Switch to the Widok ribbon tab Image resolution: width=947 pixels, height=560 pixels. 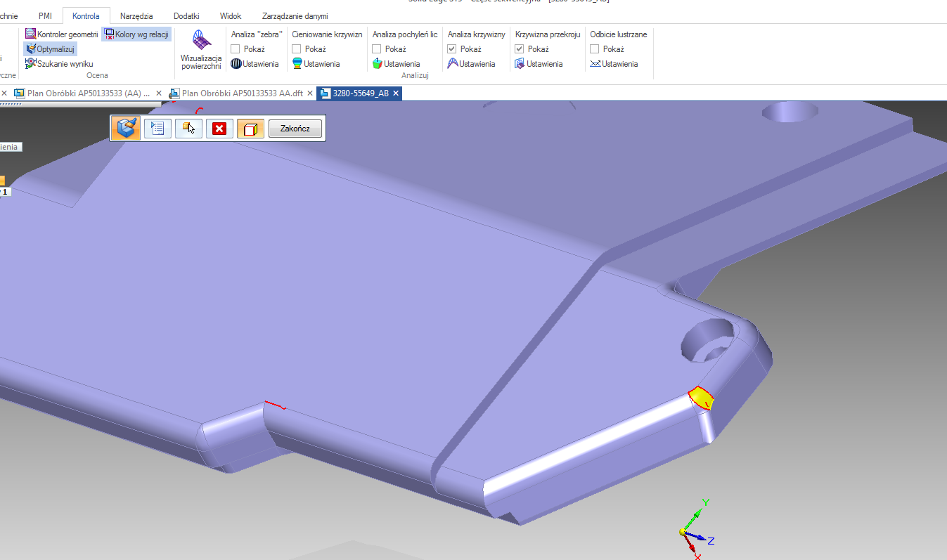click(x=231, y=15)
